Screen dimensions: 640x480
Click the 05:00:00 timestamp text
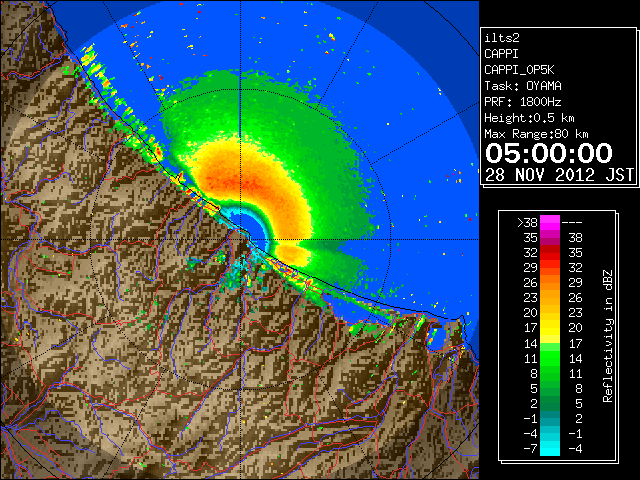549,153
